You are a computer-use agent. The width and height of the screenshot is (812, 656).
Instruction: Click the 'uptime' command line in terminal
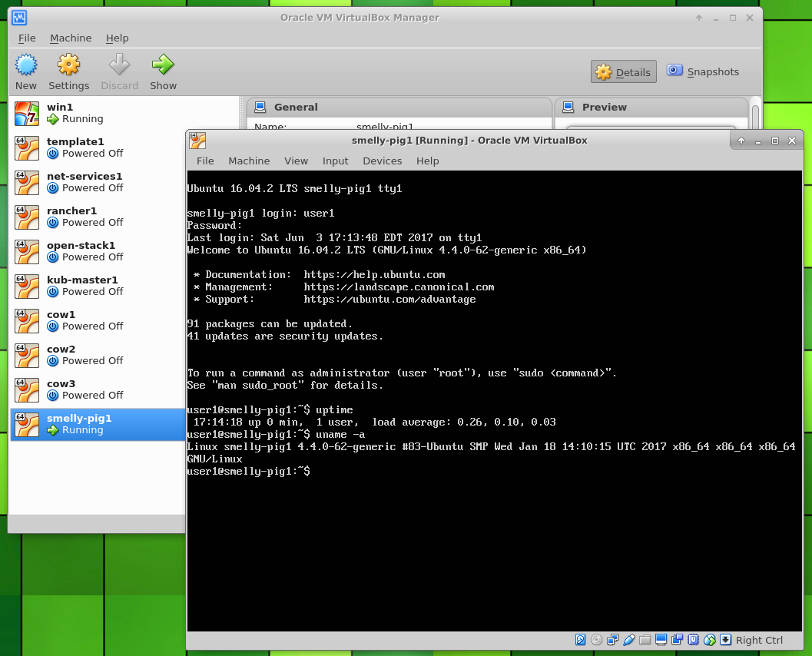(334, 409)
